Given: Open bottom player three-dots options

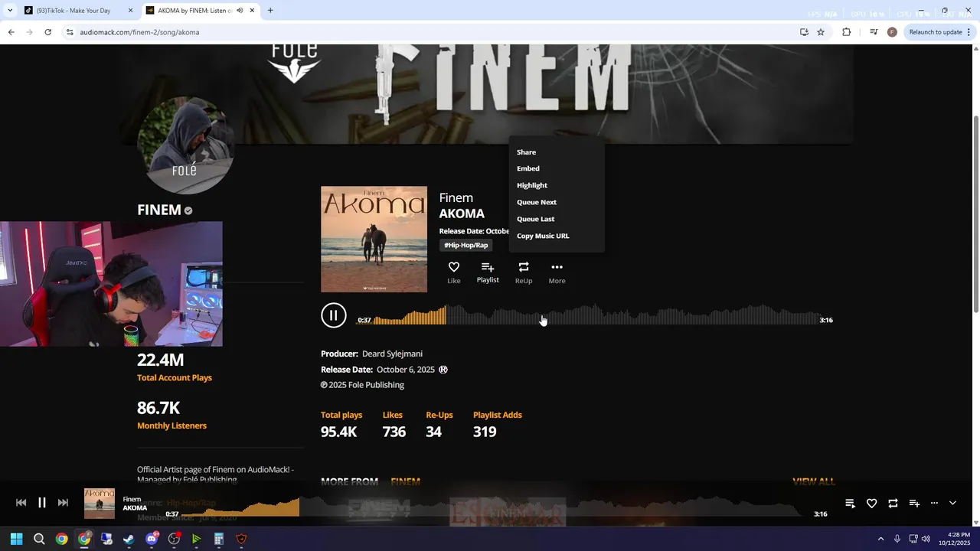Looking at the screenshot, I should tap(934, 503).
